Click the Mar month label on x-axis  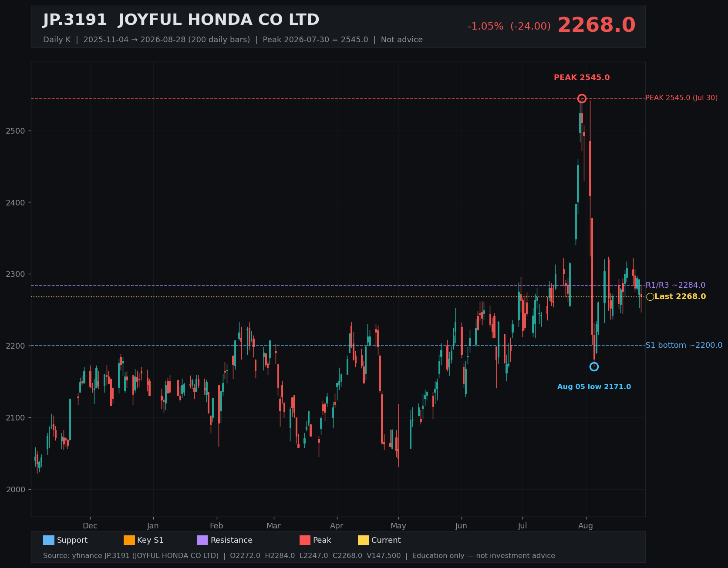tap(273, 526)
